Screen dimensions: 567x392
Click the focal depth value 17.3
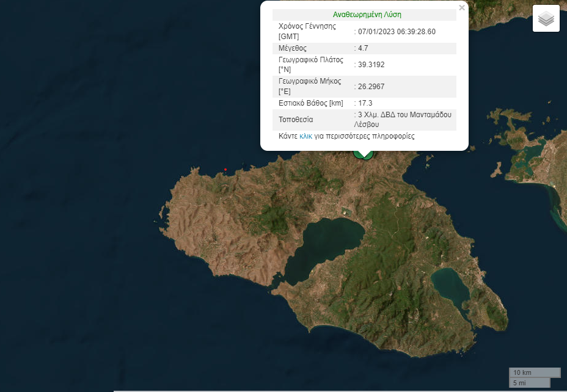click(x=365, y=103)
